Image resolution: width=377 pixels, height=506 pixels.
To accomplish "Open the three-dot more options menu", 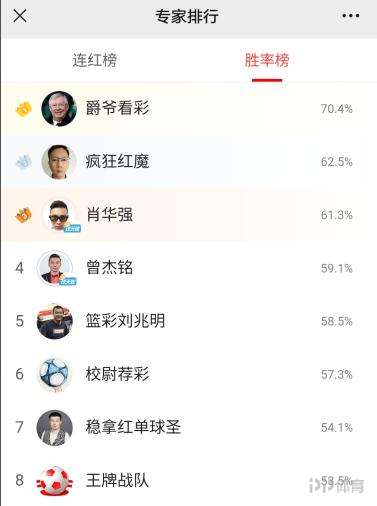I will 351,15.
